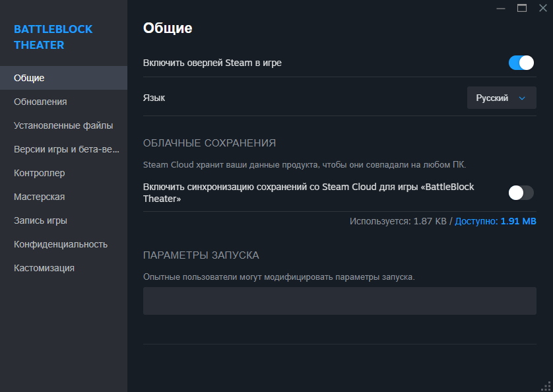Click the Общие page heading

pyautogui.click(x=168, y=28)
